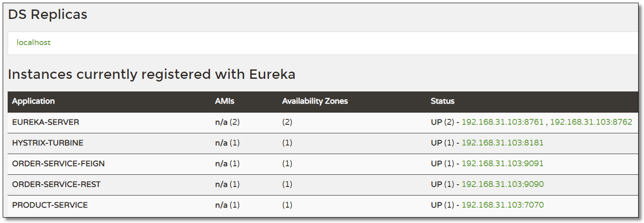Click the AMIs column header
Image resolution: width=644 pixels, height=223 pixels.
[x=225, y=101]
